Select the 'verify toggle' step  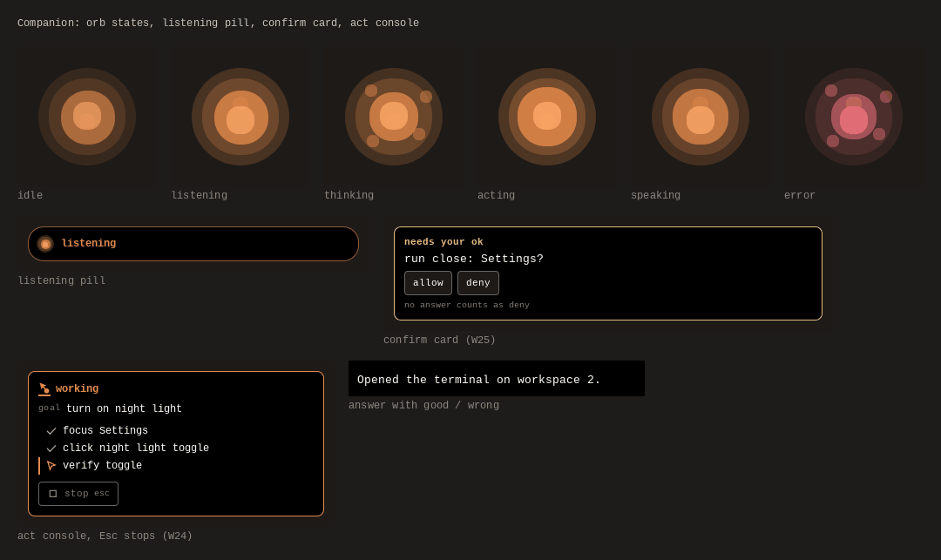pyautogui.click(x=102, y=466)
